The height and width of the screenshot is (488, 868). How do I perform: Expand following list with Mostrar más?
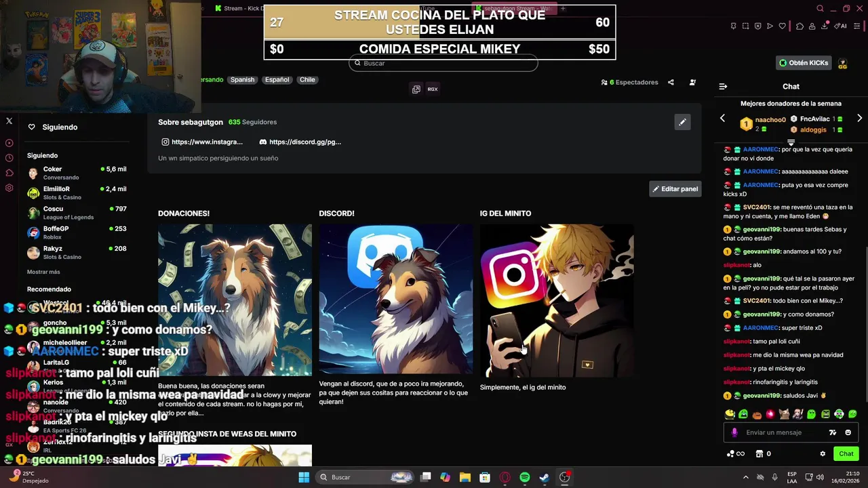43,272
